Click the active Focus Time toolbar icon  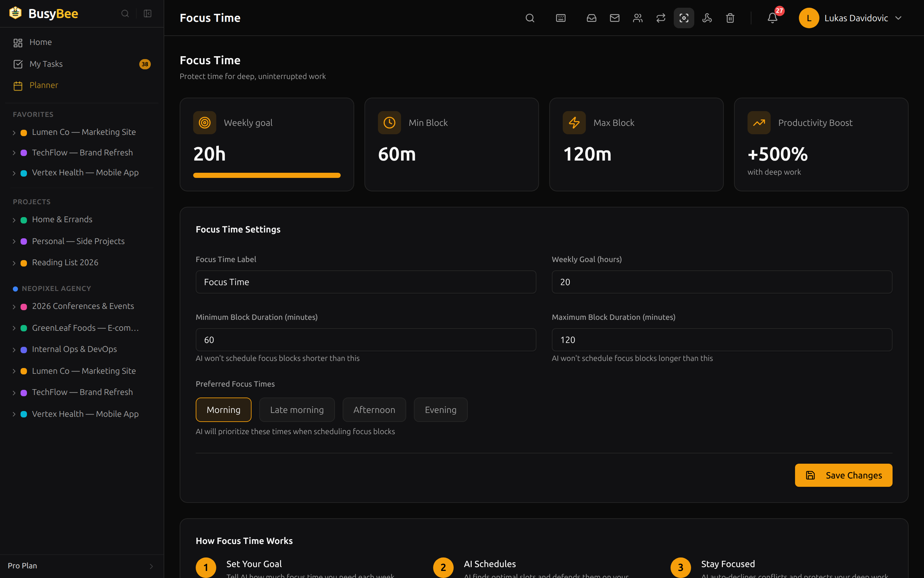pos(684,18)
